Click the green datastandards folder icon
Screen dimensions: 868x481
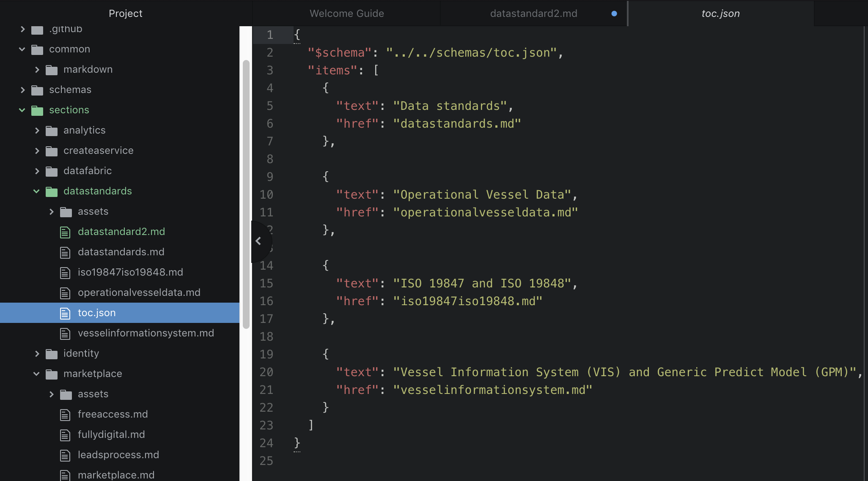pyautogui.click(x=52, y=192)
